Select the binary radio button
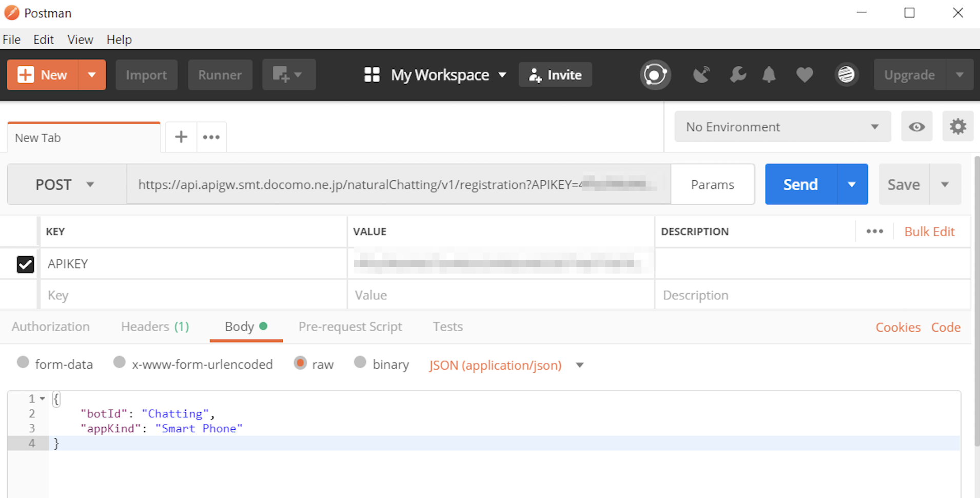The height and width of the screenshot is (498, 980). pyautogui.click(x=360, y=362)
